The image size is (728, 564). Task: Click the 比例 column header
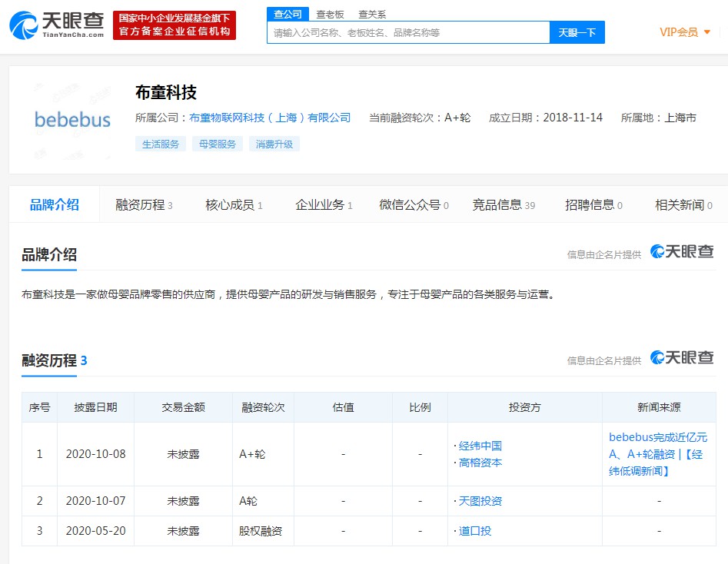point(421,407)
